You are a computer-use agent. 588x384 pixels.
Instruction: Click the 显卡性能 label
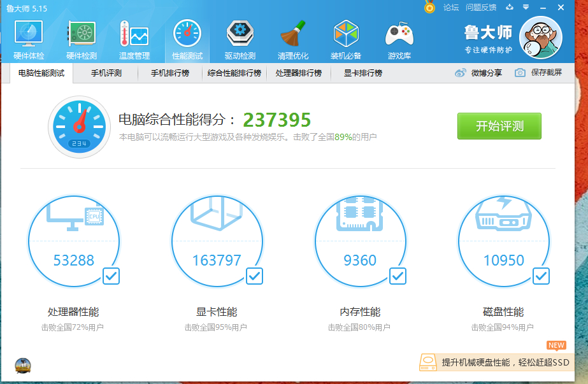(217, 311)
